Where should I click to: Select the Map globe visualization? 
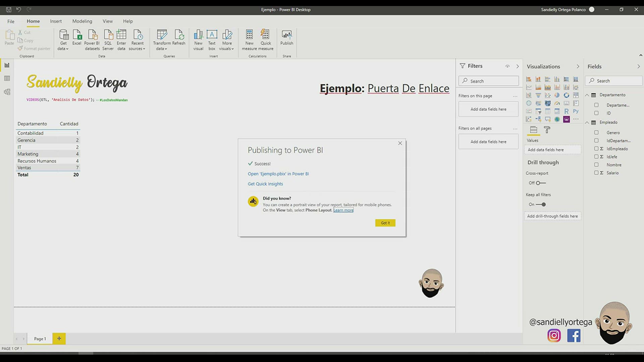point(529,103)
